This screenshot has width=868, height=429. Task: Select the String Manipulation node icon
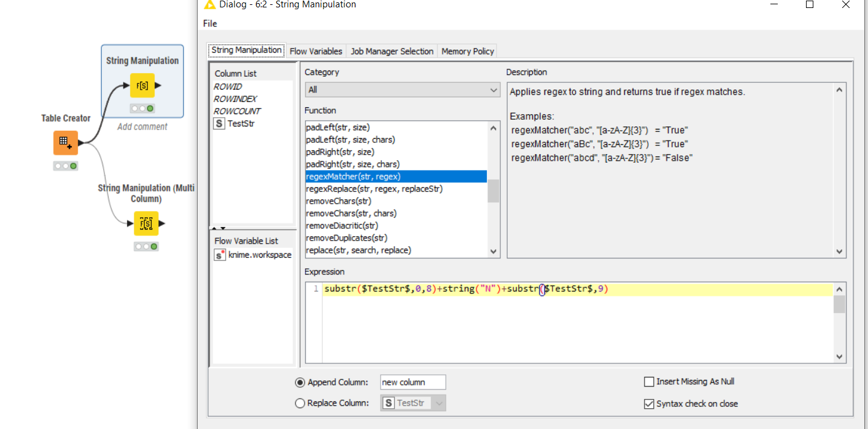click(x=142, y=86)
